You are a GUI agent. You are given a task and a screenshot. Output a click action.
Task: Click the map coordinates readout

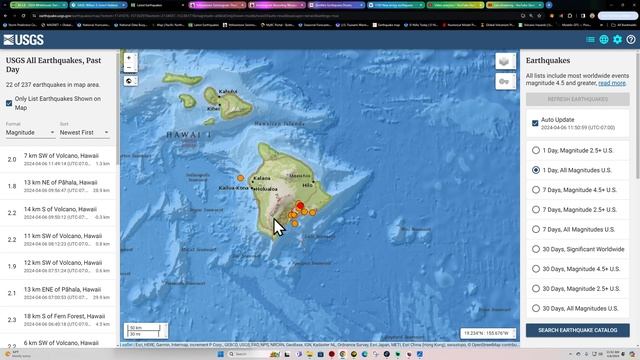point(487,333)
